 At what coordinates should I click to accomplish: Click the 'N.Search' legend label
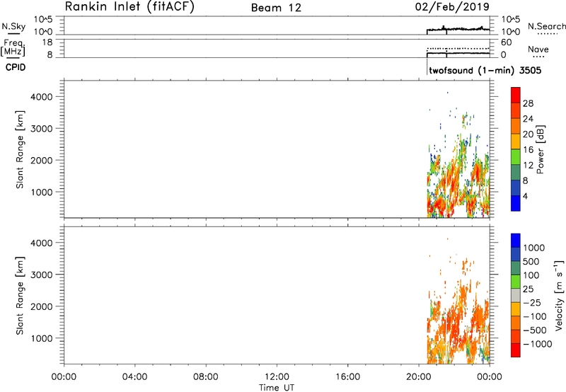tap(547, 26)
